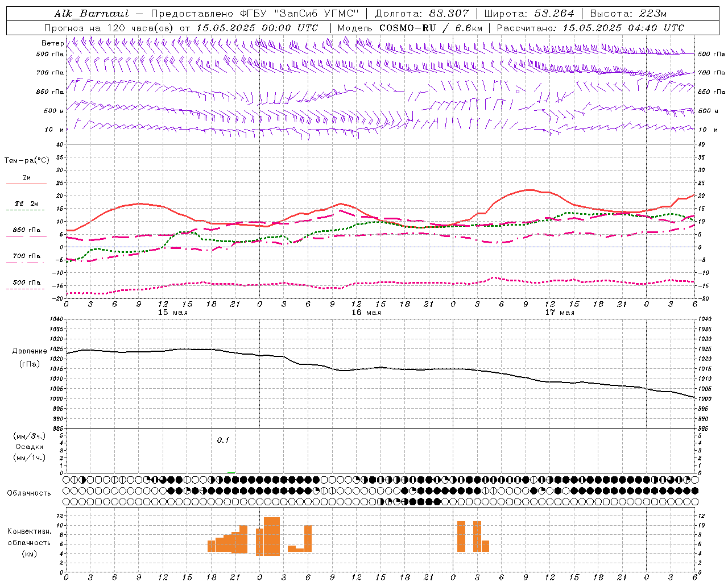
Task: Click the 'Давление' pressure panel label
Action: 30,351
